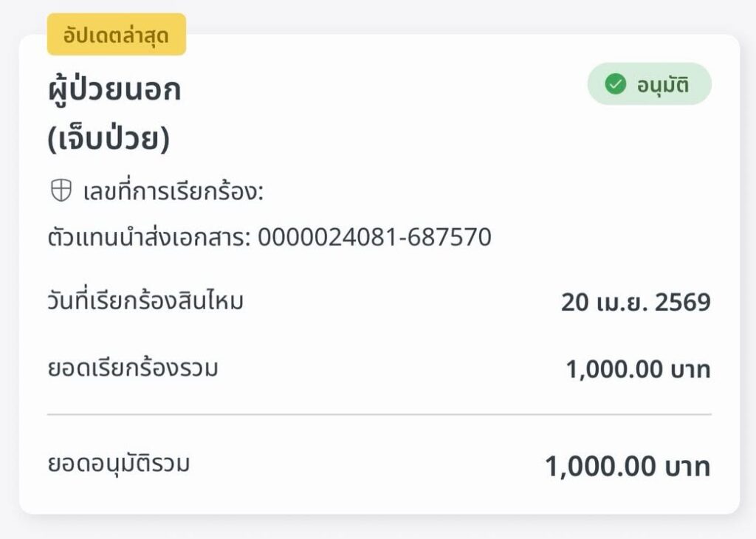
Task: Click the วันที่เรียกร้องสินไหม label
Action: click(145, 301)
